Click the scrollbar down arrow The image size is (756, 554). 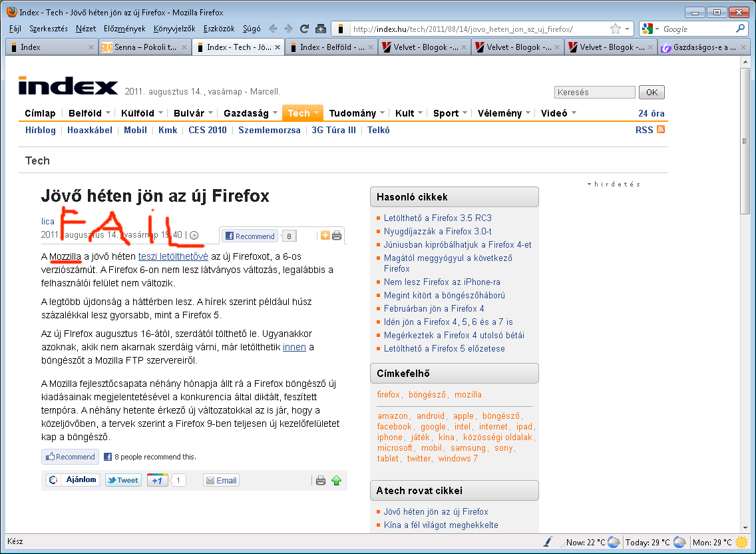(745, 527)
